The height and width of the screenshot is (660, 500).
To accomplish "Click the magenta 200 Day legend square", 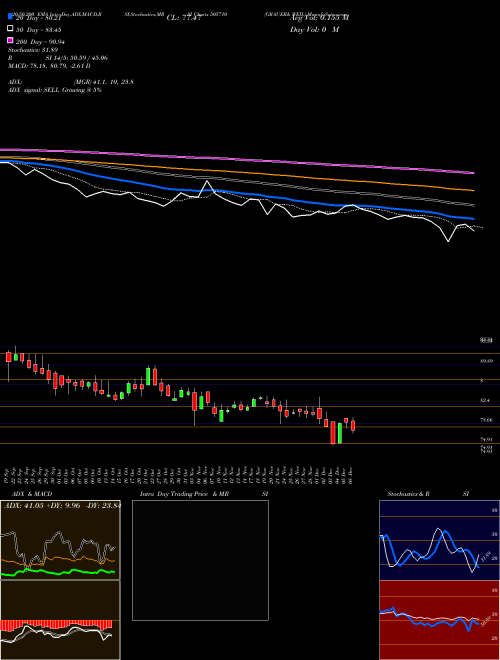I will click(x=10, y=40).
